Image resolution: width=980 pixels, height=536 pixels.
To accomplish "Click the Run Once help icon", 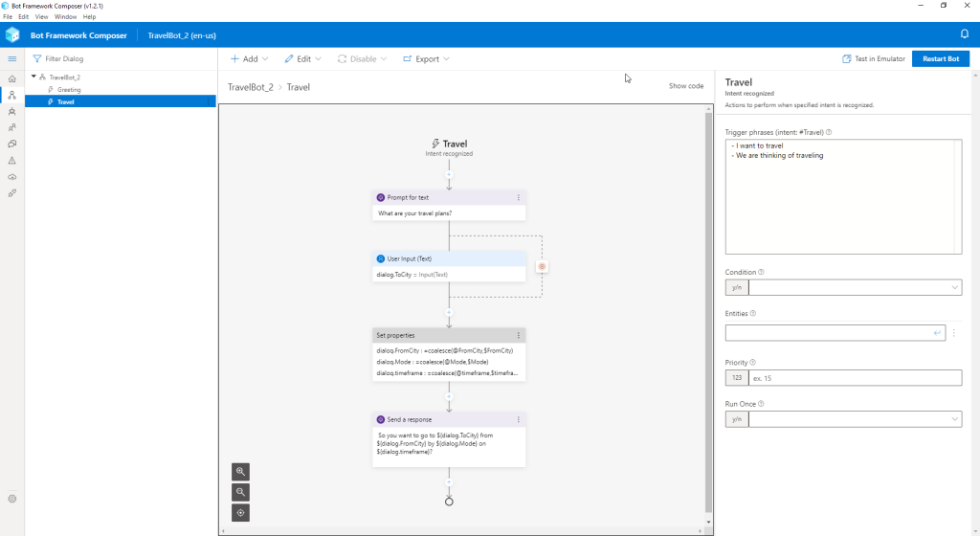I will [761, 404].
